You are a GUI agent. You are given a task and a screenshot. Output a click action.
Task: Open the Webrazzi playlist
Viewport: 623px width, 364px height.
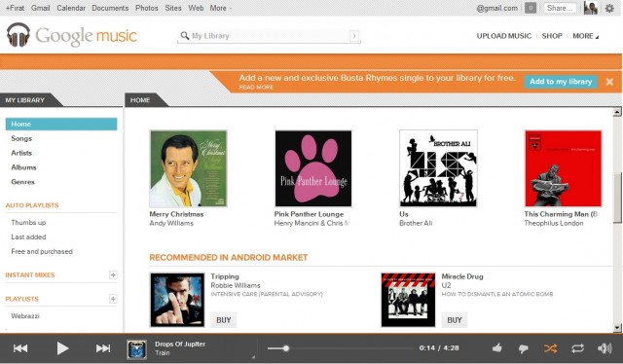(x=25, y=316)
